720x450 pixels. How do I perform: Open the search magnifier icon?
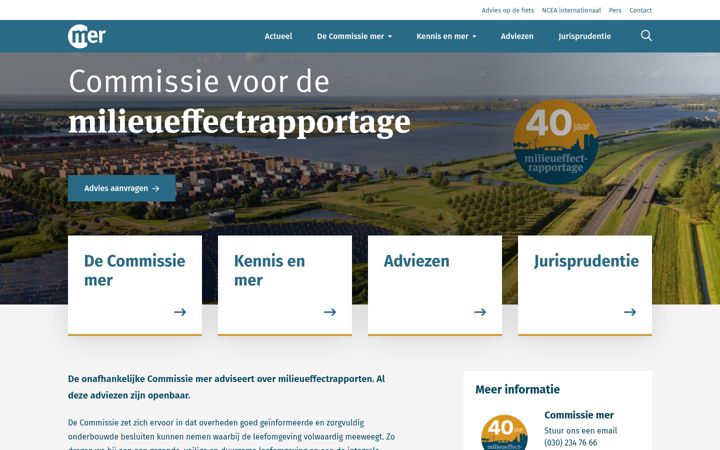pos(646,36)
